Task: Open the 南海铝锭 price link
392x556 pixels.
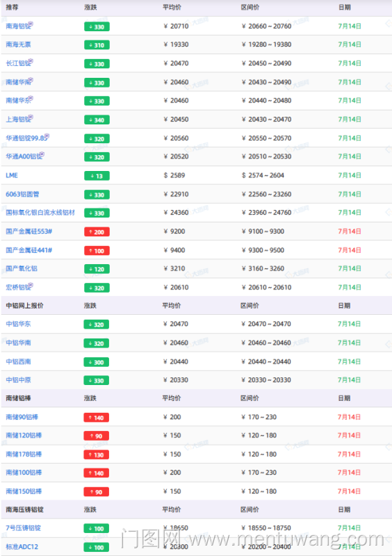Action: 18,26
